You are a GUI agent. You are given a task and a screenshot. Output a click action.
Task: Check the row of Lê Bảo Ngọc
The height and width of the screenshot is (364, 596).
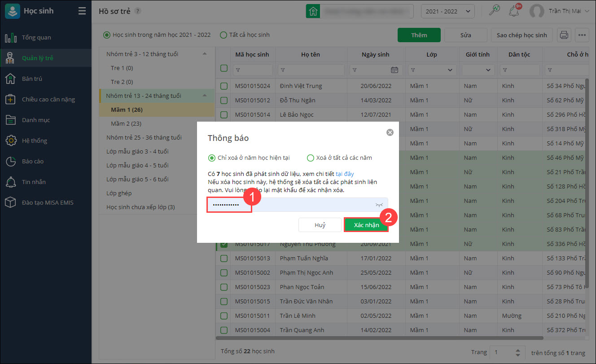point(224,114)
